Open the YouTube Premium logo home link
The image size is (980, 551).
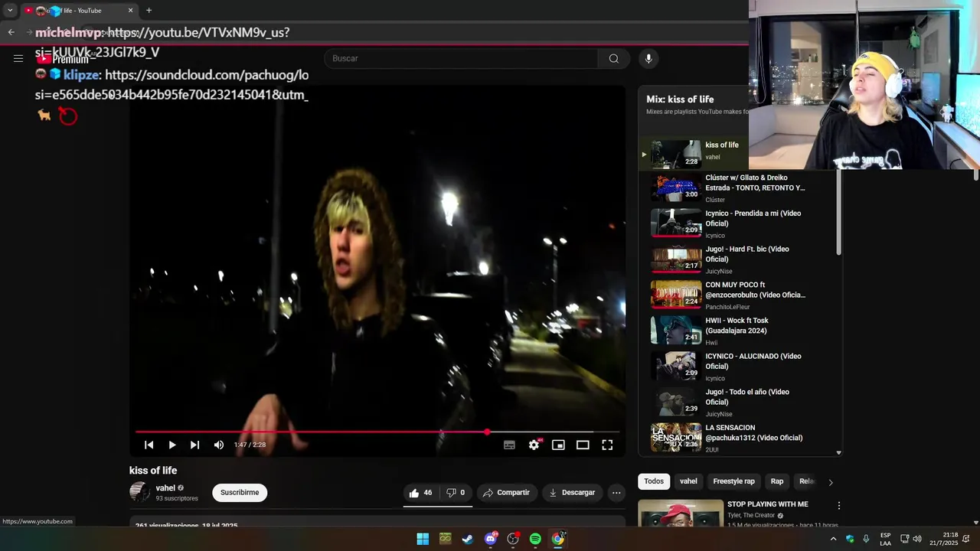(63, 59)
